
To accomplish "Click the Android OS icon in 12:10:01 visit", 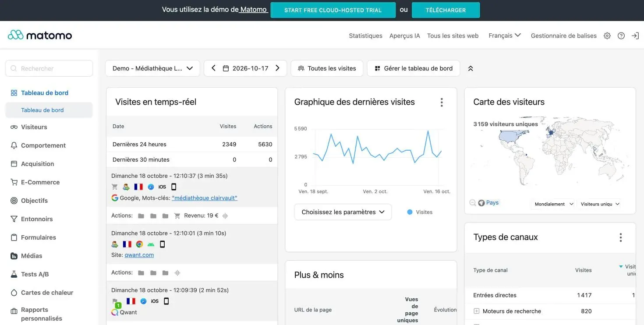I will 151,244.
